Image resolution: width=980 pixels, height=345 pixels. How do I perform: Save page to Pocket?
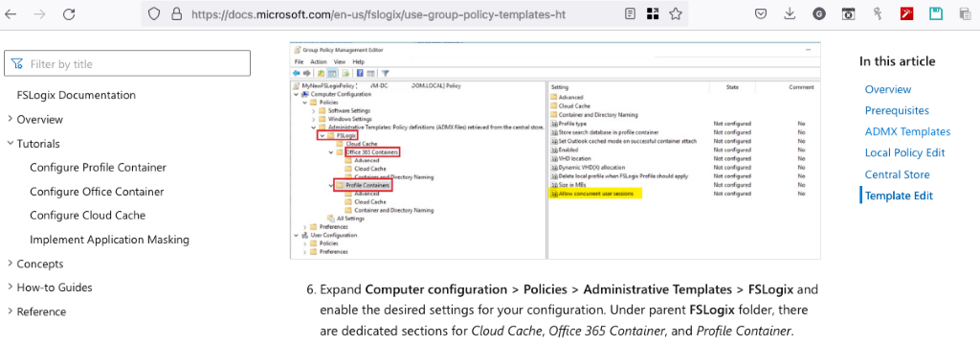[x=761, y=13]
